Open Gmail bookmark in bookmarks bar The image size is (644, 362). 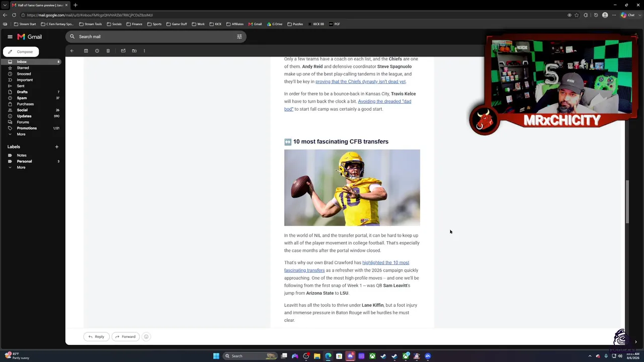pos(255,24)
